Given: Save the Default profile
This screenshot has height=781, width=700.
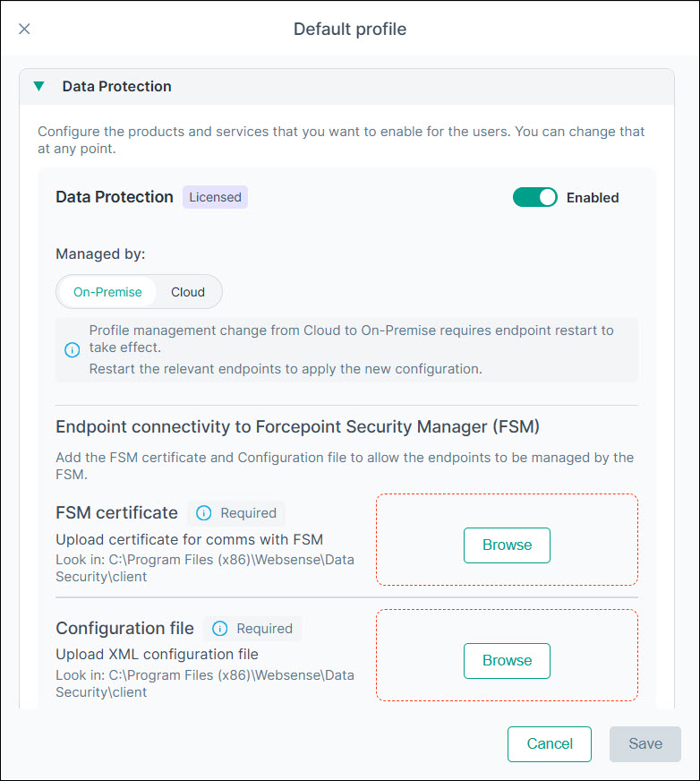Looking at the screenshot, I should click(x=645, y=743).
